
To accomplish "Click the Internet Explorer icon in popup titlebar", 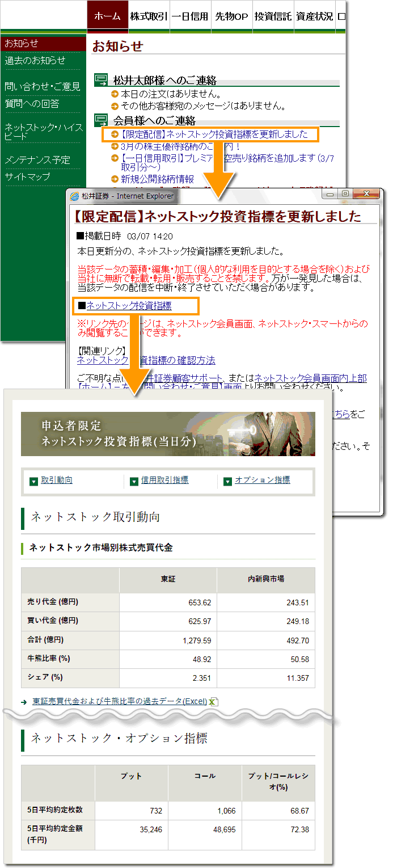I will [x=74, y=196].
